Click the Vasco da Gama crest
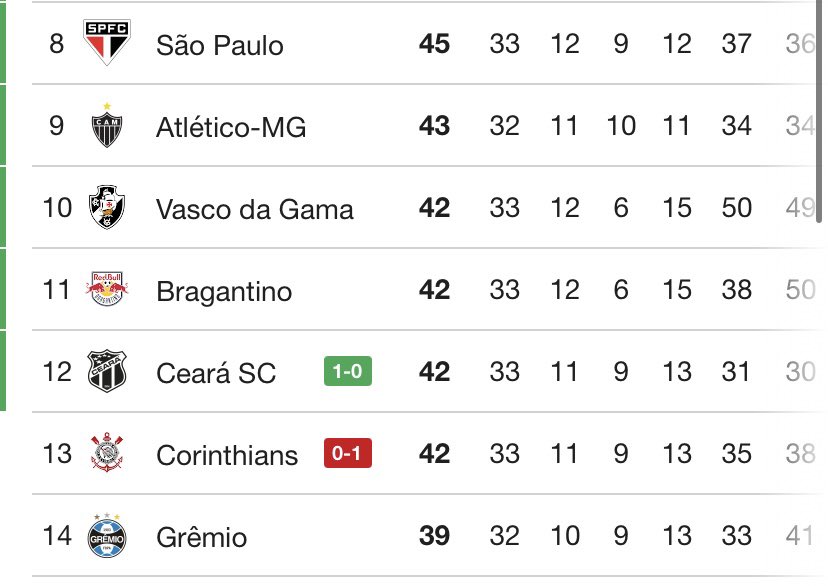This screenshot has height=586, width=828. 106,208
